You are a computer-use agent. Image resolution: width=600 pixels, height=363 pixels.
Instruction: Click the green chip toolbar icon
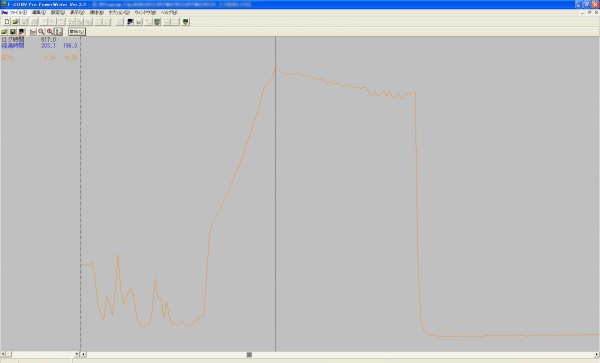157,22
